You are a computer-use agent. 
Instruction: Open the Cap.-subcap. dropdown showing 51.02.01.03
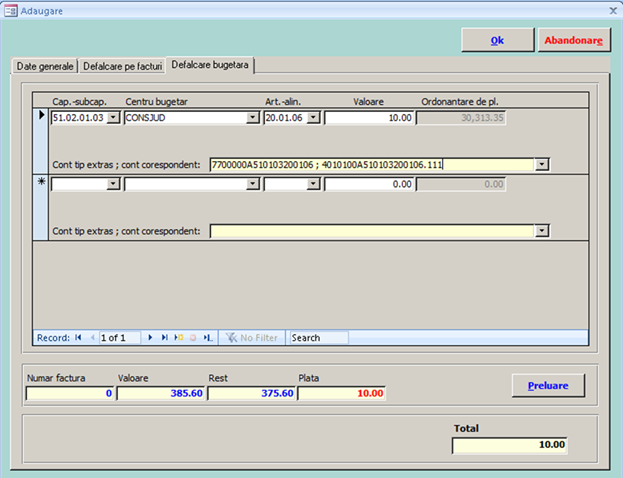click(113, 117)
